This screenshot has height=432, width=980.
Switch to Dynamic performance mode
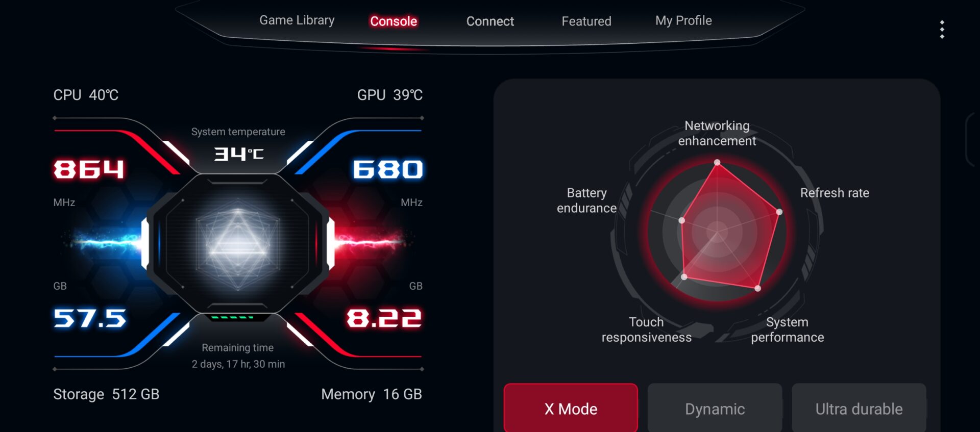click(715, 408)
